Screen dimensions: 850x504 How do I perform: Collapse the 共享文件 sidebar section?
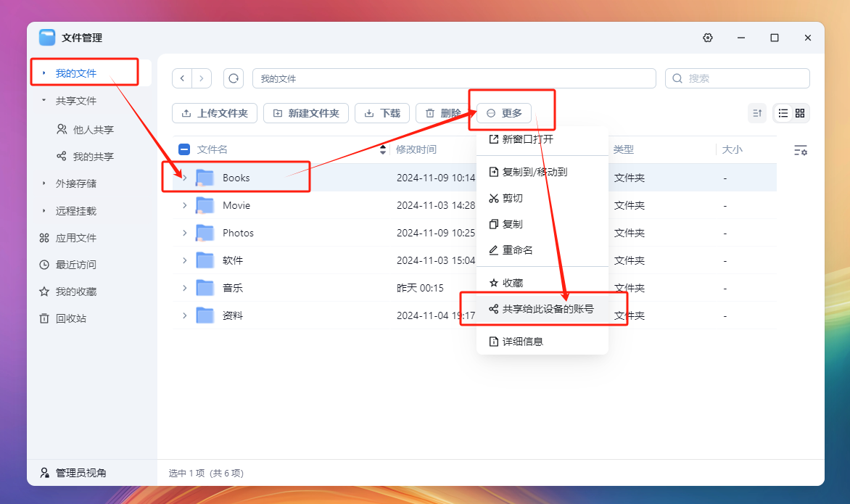click(44, 101)
